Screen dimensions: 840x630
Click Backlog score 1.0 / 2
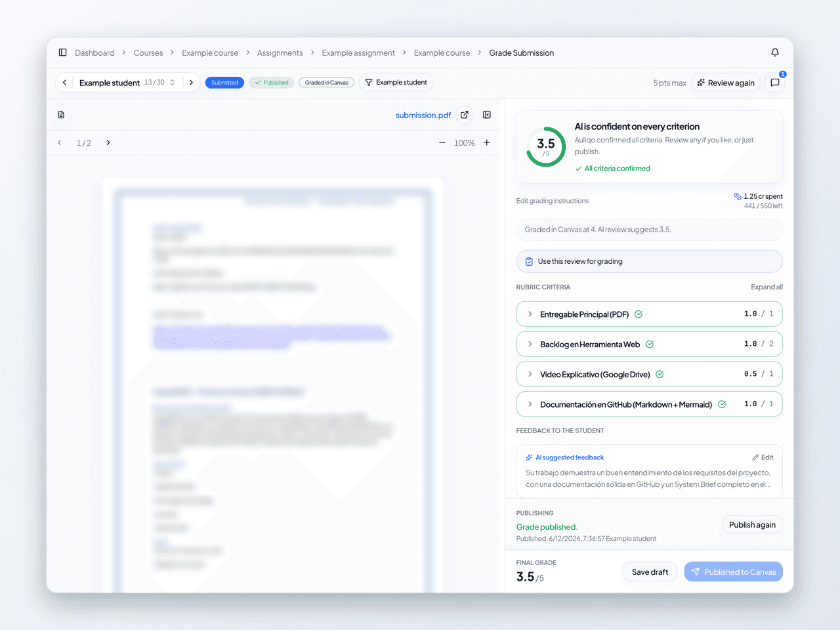[x=759, y=344]
